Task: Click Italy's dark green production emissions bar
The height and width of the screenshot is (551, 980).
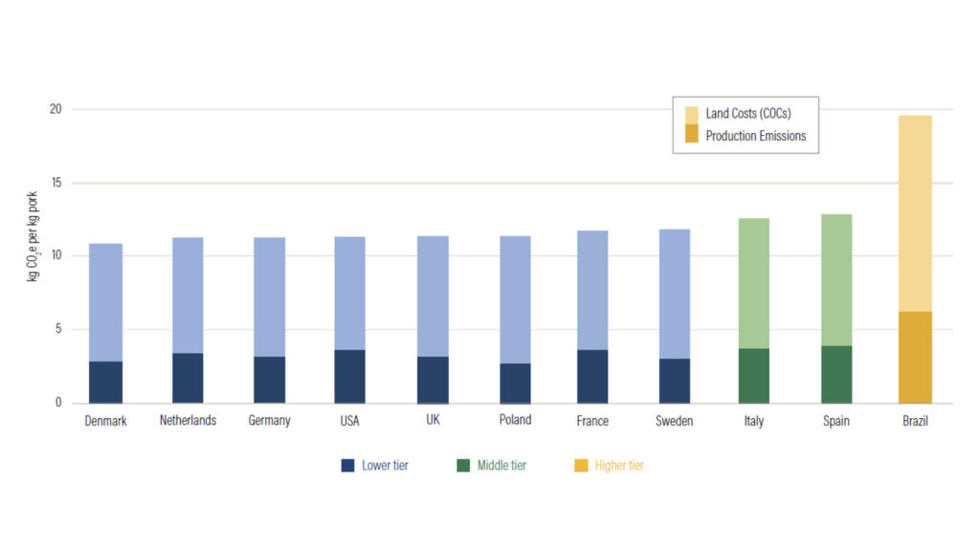Action: click(754, 375)
